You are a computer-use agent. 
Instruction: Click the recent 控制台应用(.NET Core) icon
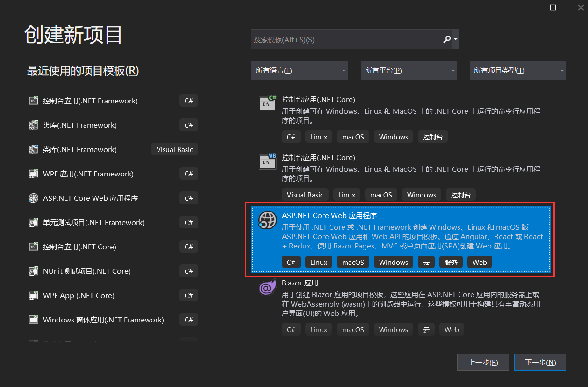[x=33, y=247]
